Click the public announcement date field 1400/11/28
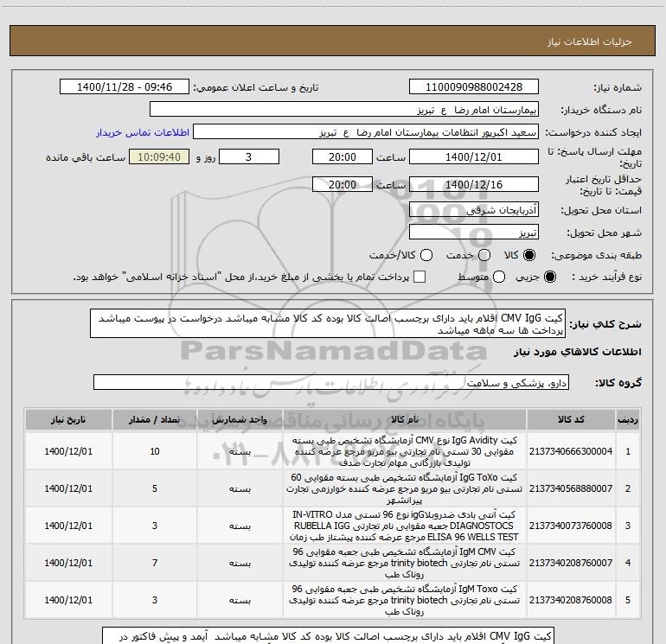Screen dimensions: 666x644 [125, 87]
